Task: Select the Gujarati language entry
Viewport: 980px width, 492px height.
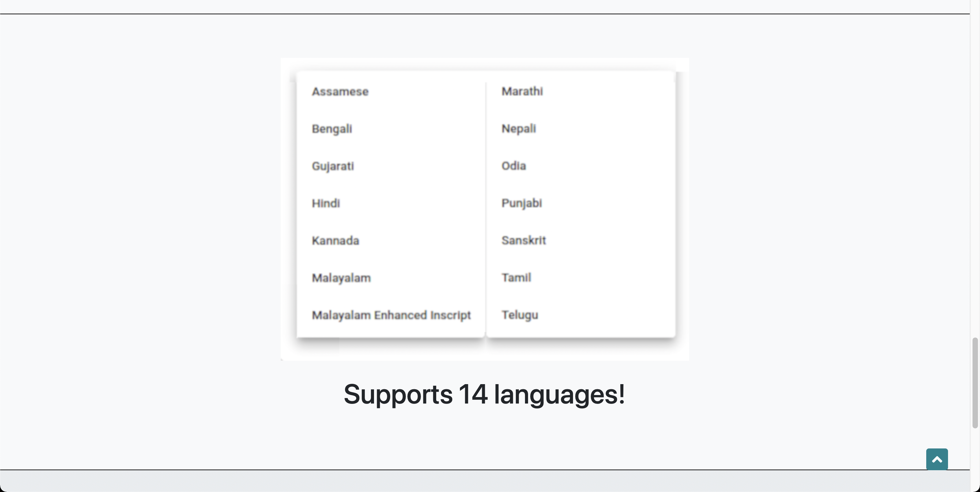Action: click(333, 166)
